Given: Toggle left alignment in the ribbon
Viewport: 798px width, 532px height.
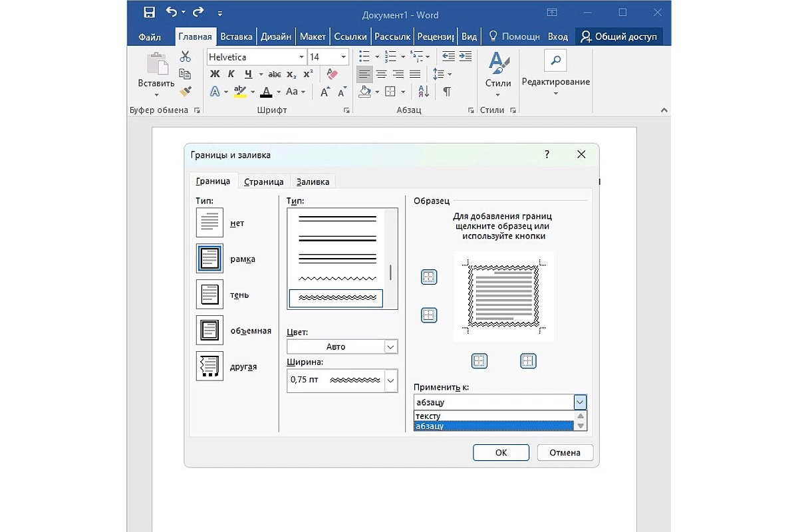Looking at the screenshot, I should [364, 74].
